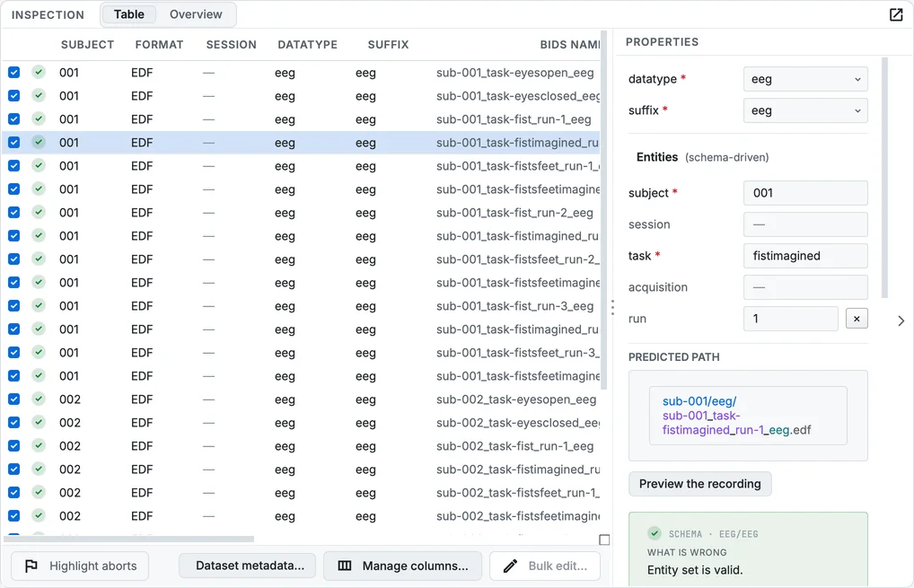
Task: Click the green status icon for sub-002_task-eyesopen_eeg
Action: tap(39, 399)
